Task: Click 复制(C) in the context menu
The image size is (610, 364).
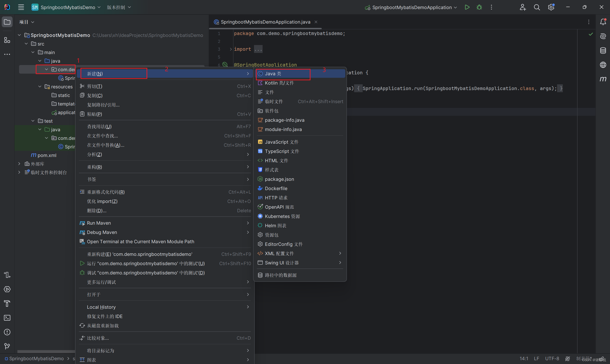Action: [x=95, y=96]
